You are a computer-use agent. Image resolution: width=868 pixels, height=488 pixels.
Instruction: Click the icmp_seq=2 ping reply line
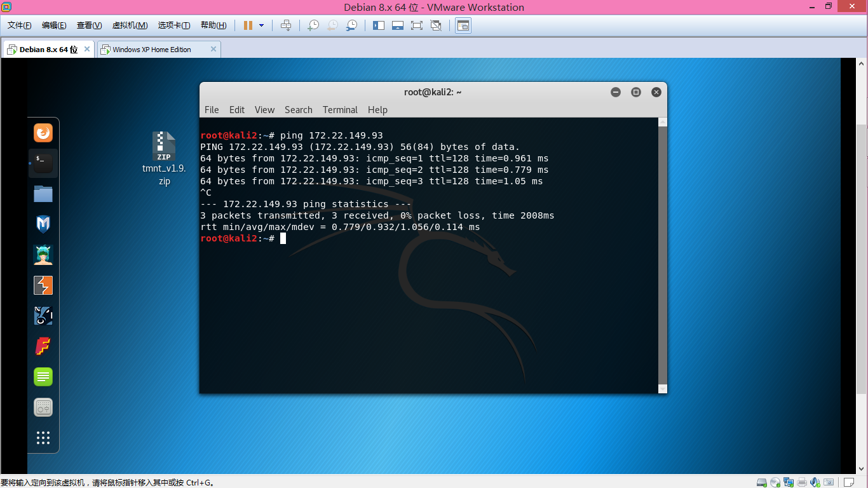(x=374, y=170)
